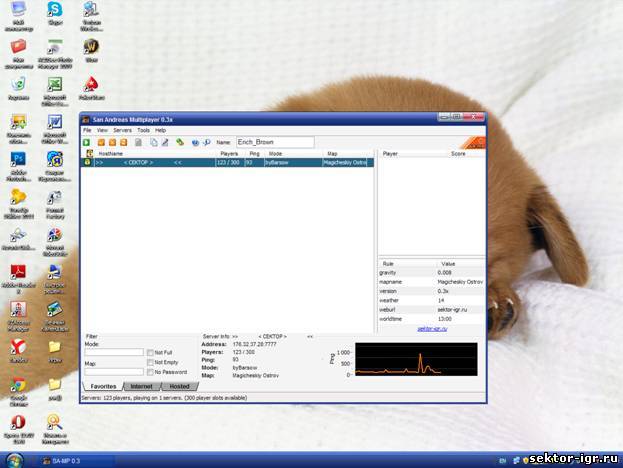Open the sektor-igr.ru link under the rules list
Screen dimensions: 623x468
click(432, 329)
